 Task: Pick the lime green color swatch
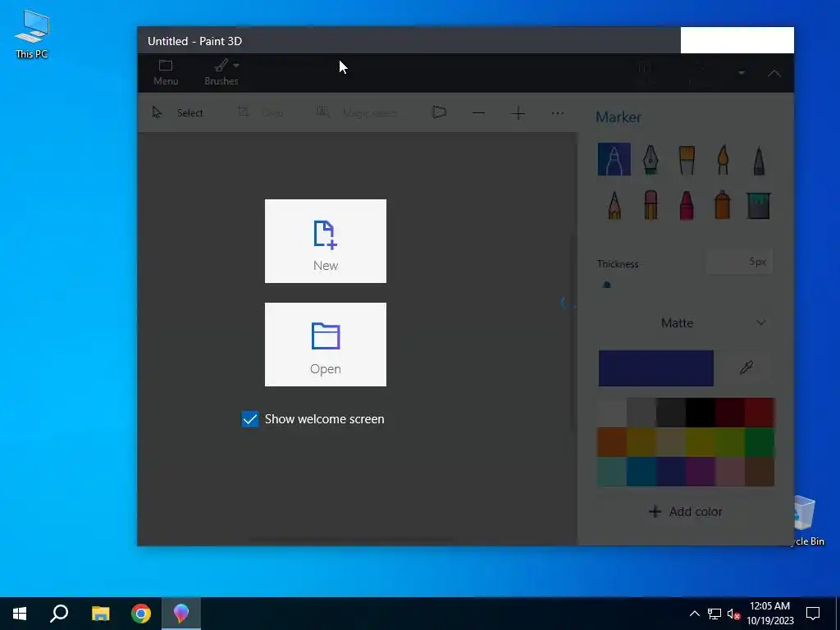click(729, 442)
